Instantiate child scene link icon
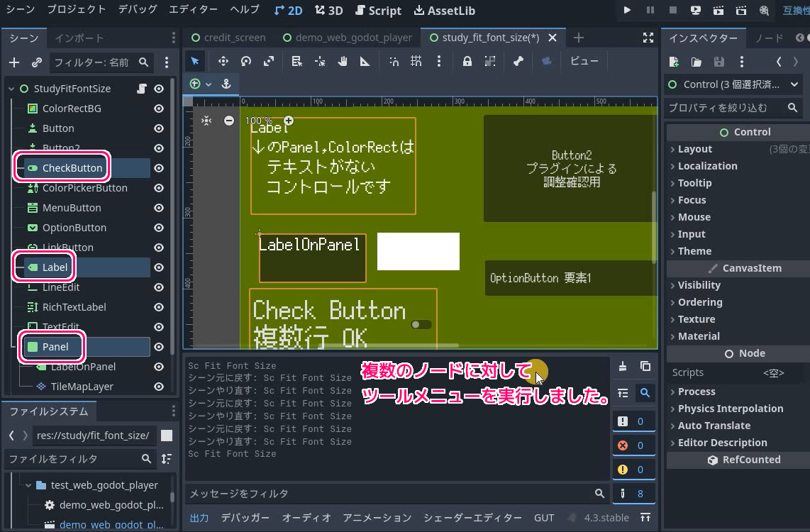The image size is (810, 532). [x=37, y=62]
